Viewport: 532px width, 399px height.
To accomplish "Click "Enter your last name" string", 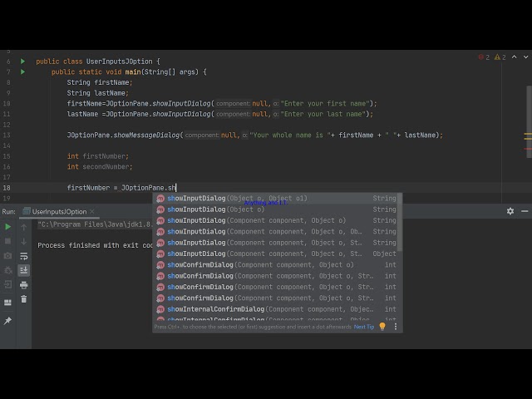I will (323, 114).
